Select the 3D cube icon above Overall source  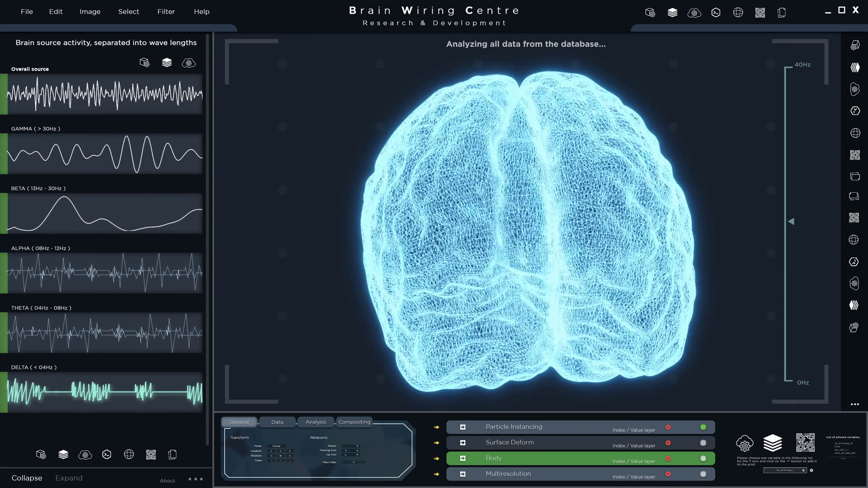(x=145, y=63)
